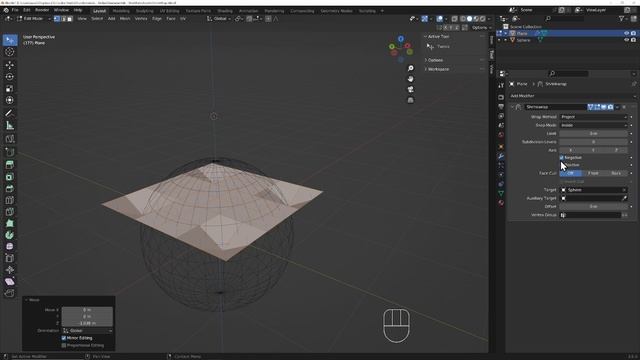Image resolution: width=640 pixels, height=360 pixels.
Task: Toggle the camera view icon
Action: [x=411, y=89]
